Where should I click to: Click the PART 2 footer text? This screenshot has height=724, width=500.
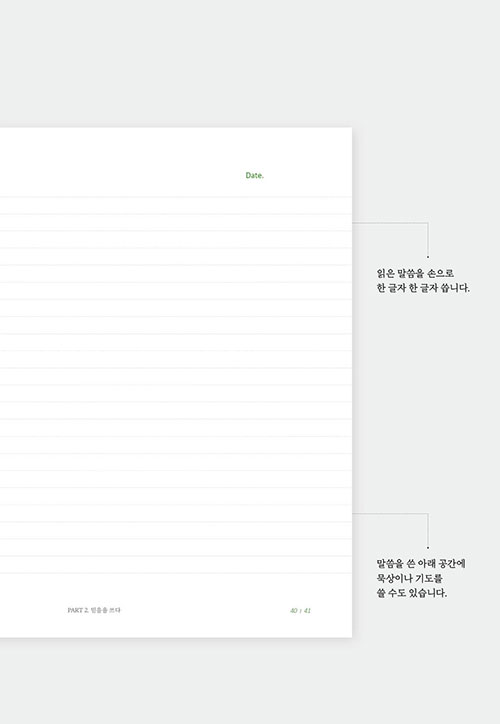click(x=94, y=610)
